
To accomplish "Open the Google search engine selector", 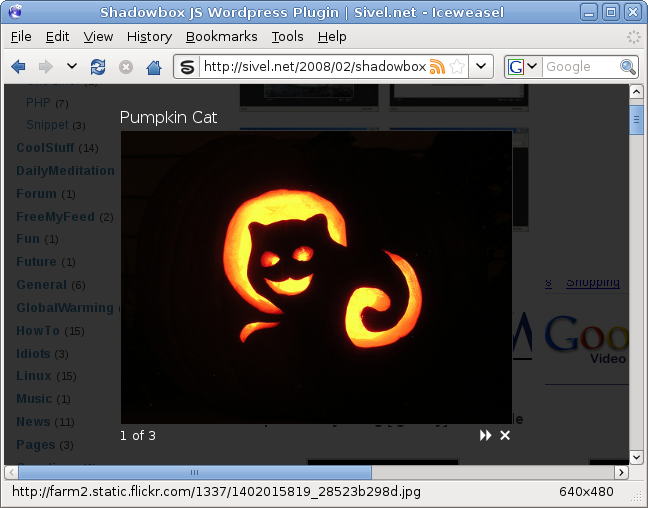I will pyautogui.click(x=523, y=67).
